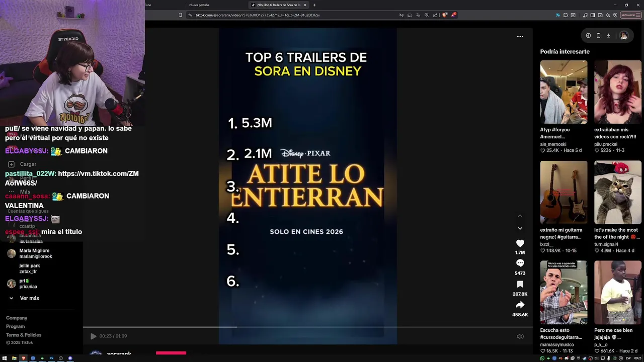This screenshot has width=644, height=362.
Task: Click the tiktok.com address bar URL
Action: tap(258, 15)
